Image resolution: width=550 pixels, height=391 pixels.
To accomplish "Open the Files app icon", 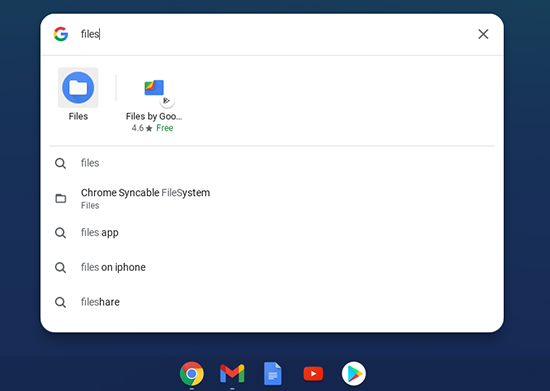I will coord(78,88).
